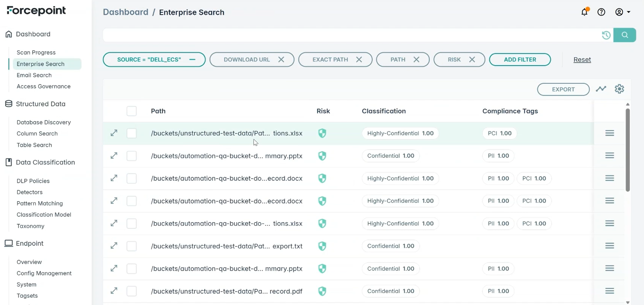
Task: Open DLP Policies
Action: 33,181
